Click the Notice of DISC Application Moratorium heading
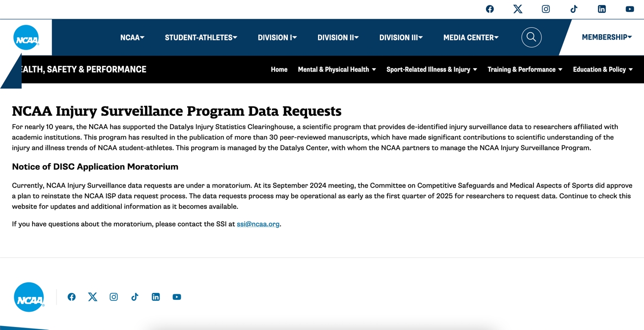Image resolution: width=644 pixels, height=330 pixels. [95, 167]
